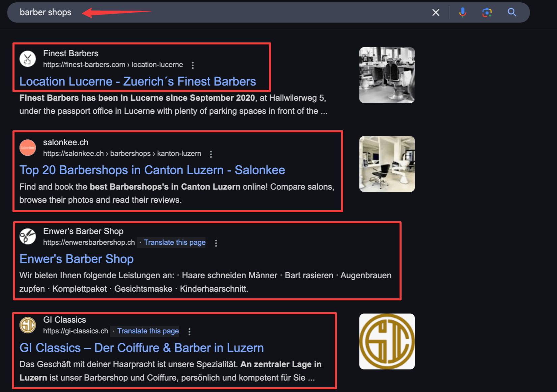Click the enwersbarbershop.ch URL text
557x392 pixels.
(89, 242)
